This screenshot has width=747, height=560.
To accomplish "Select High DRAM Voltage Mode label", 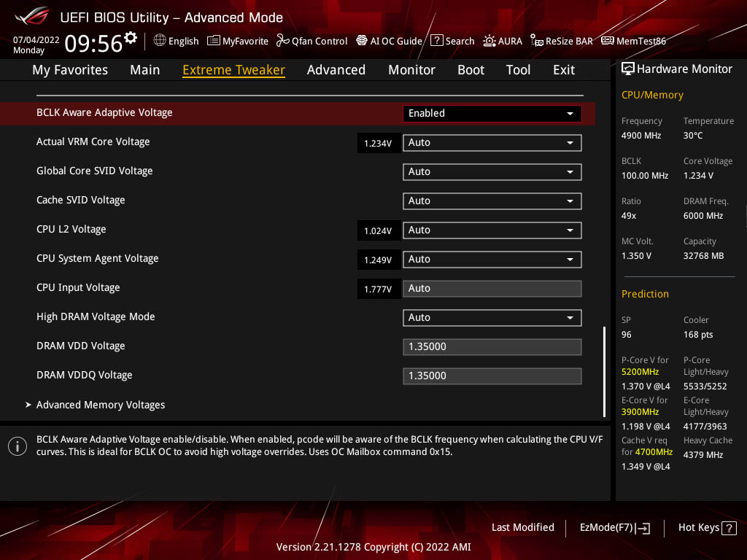I will pos(96,316).
